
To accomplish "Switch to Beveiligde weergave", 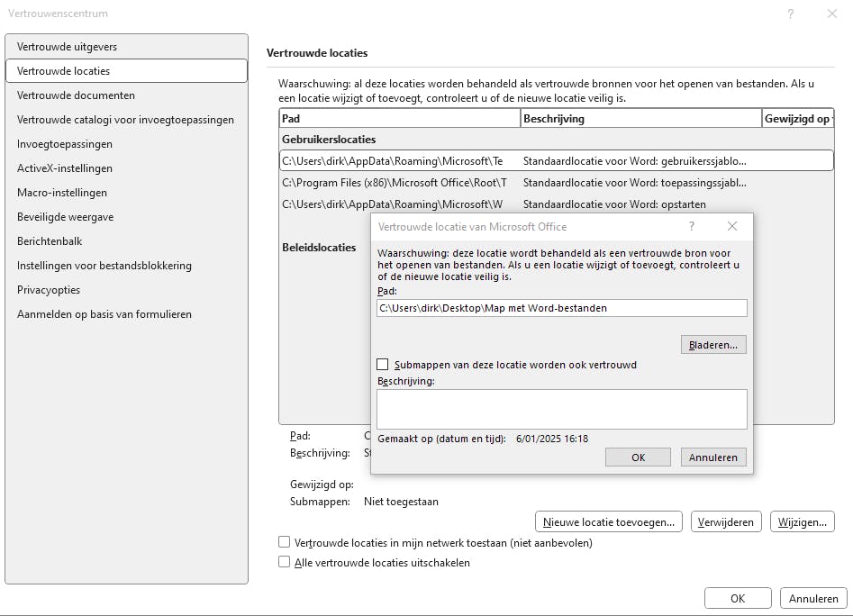I will [126, 217].
